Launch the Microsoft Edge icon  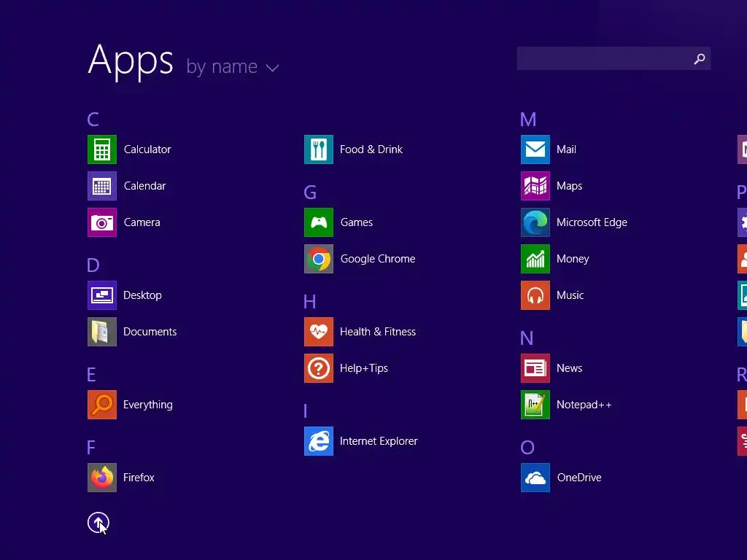coord(535,222)
